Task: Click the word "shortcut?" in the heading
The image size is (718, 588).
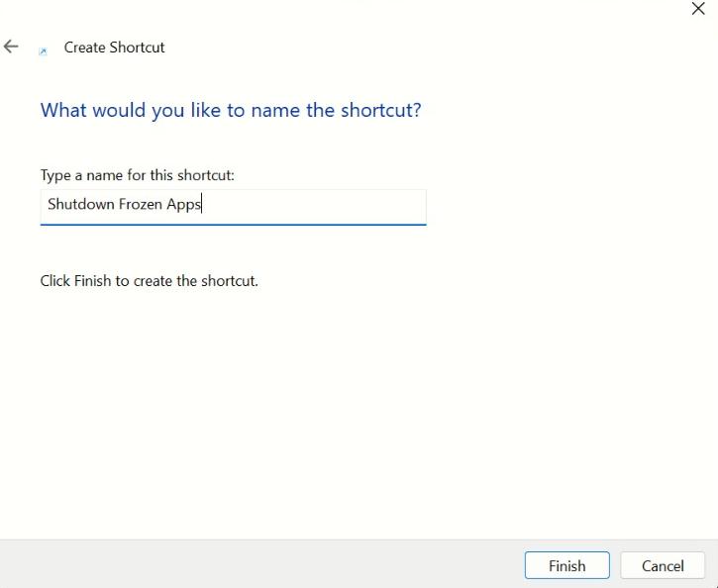Action: [380, 110]
